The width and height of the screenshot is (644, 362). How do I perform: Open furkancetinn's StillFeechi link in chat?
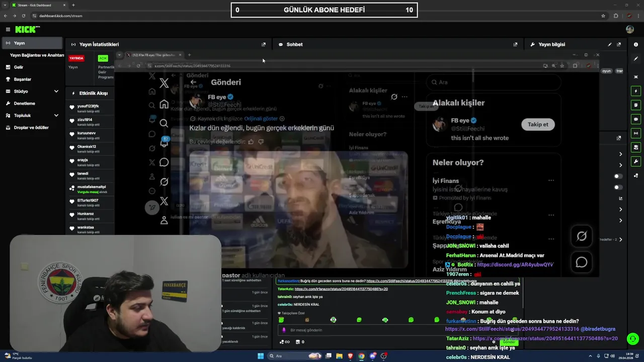click(x=410, y=281)
